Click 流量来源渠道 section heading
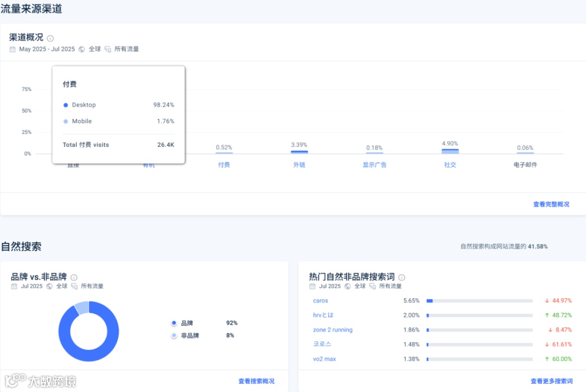The height and width of the screenshot is (392, 586). 31,9
